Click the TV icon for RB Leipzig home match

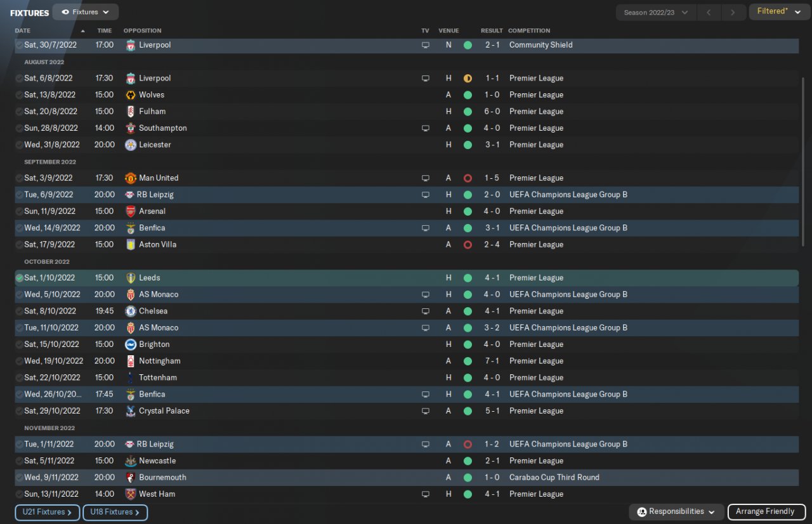426,195
